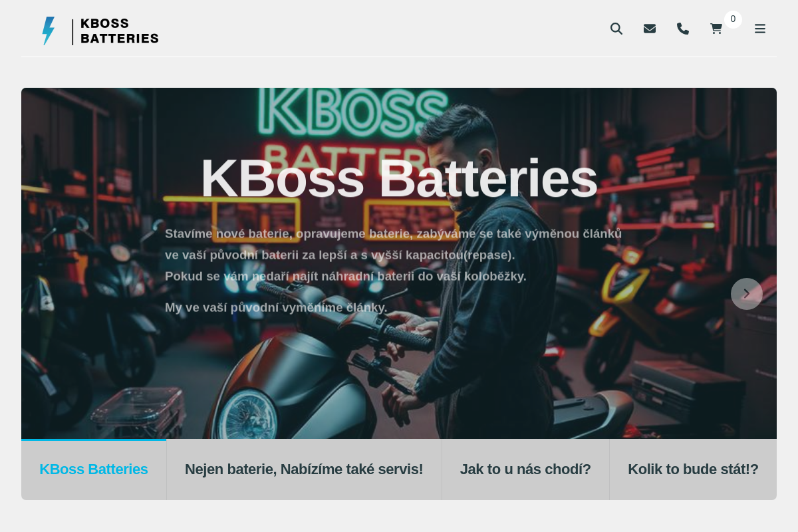Select 'Nejen baterie, Nabízíme také servis!' tab
The image size is (798, 532).
pyautogui.click(x=304, y=469)
